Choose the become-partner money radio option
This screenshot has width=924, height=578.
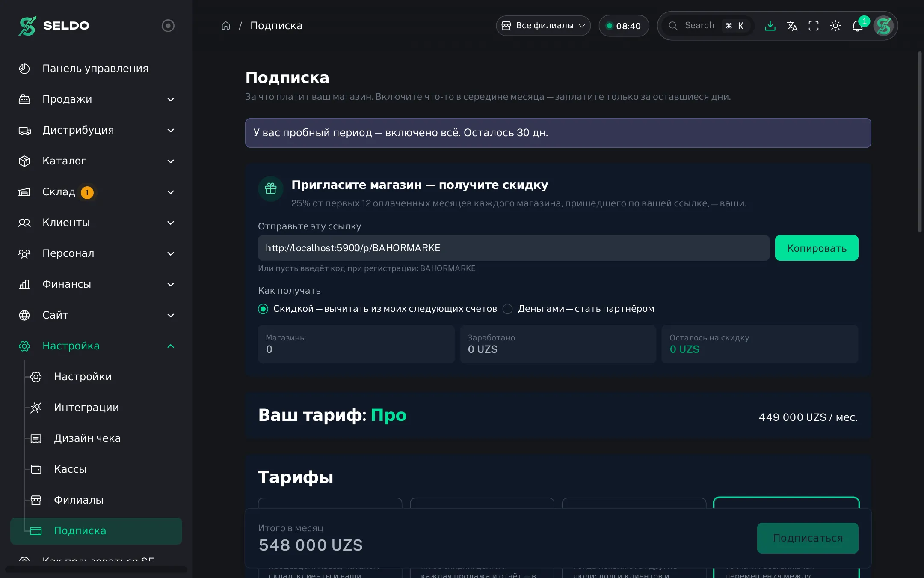[x=508, y=309]
